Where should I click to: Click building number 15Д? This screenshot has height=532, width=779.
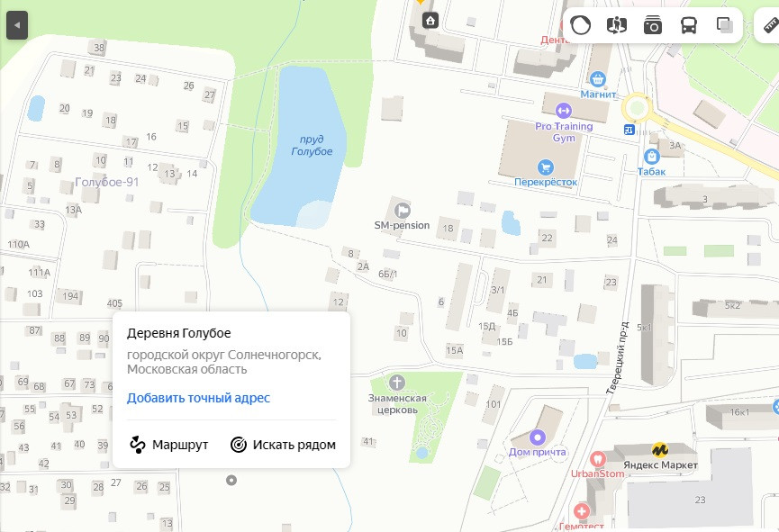(486, 327)
